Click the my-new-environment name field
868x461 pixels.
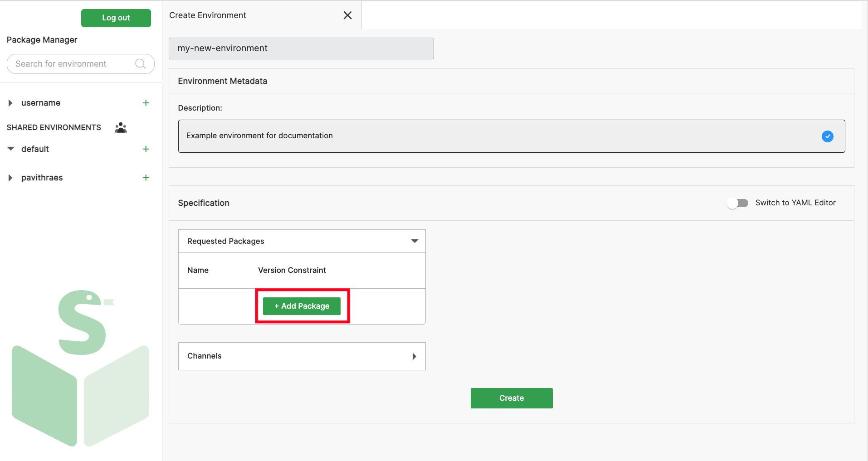[301, 48]
